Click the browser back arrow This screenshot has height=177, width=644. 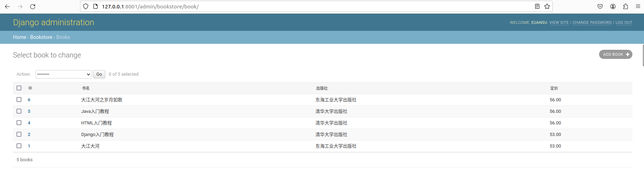coord(7,7)
